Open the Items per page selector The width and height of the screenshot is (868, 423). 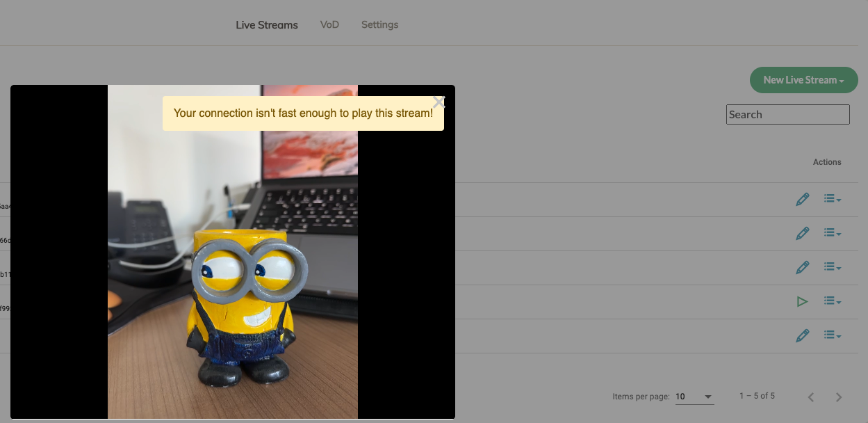695,397
